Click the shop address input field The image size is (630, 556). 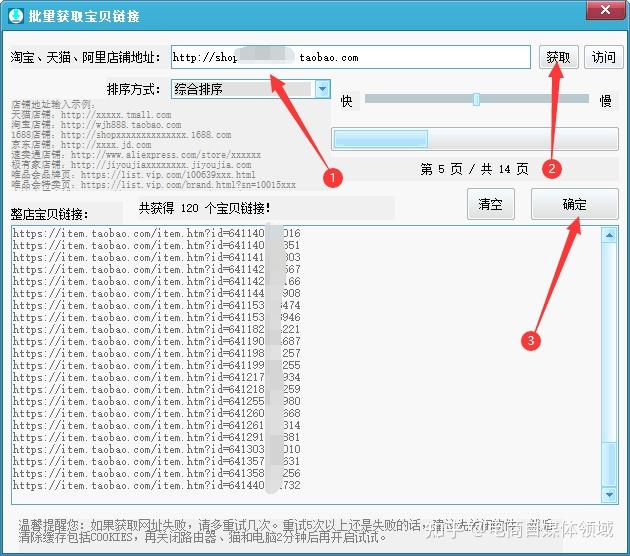[350, 57]
